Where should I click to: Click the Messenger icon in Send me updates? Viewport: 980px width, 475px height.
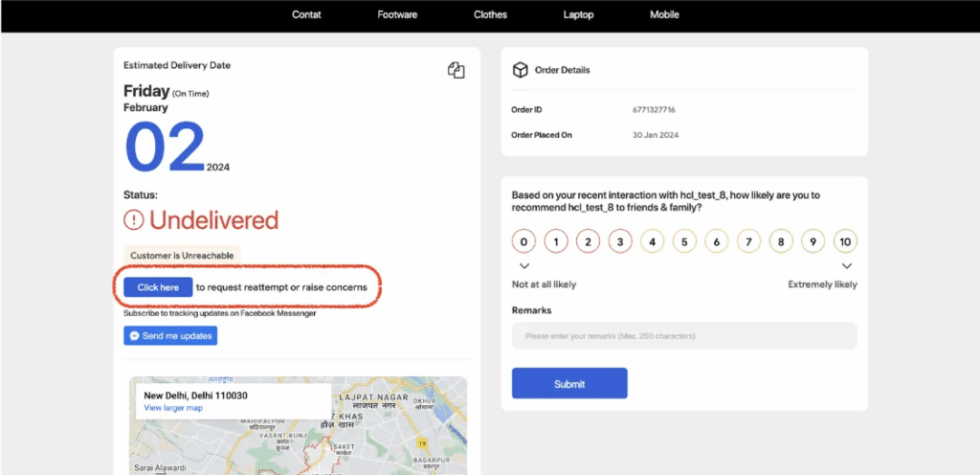click(x=133, y=336)
